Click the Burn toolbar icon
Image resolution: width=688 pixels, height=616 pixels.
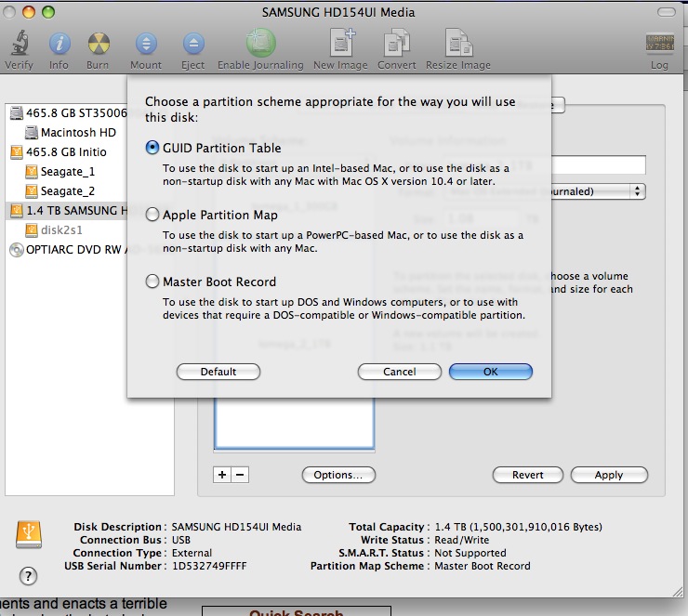99,43
